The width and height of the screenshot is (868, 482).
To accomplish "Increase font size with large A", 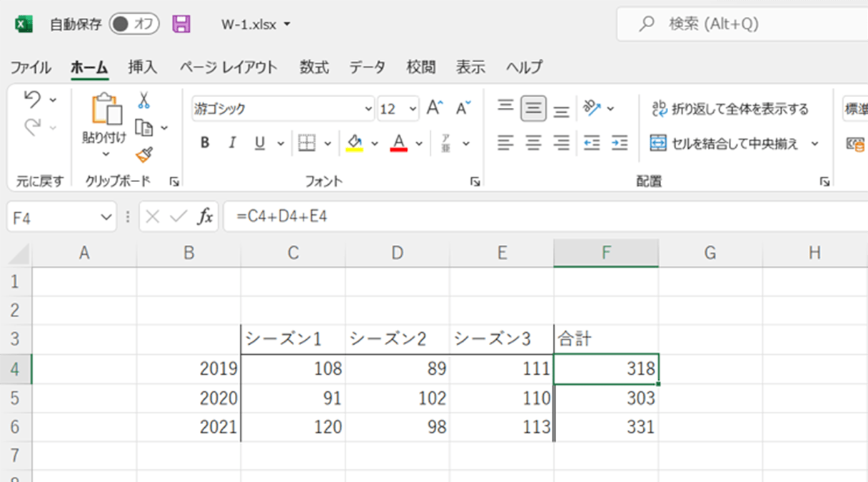I will (x=434, y=109).
